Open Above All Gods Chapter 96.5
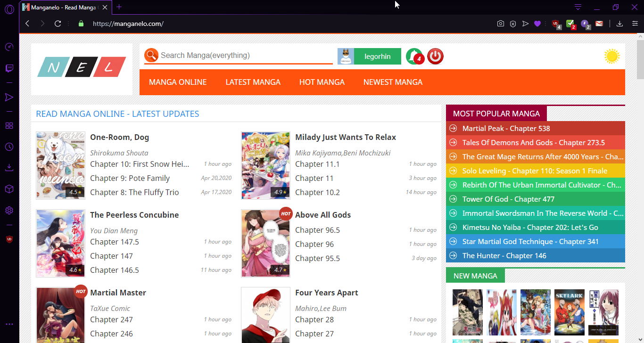The image size is (644, 343). click(x=317, y=230)
